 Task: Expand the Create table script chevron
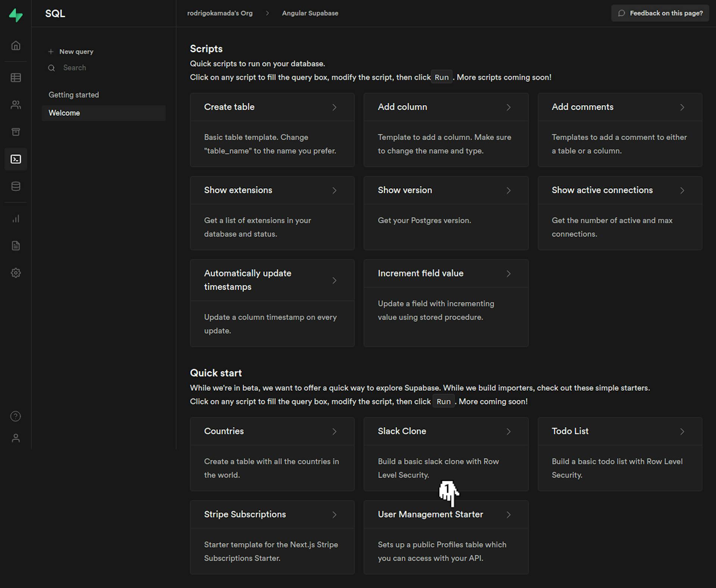(x=335, y=107)
